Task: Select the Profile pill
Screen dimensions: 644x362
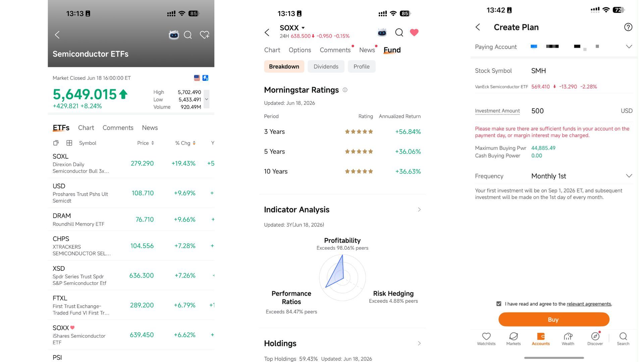Action: tap(362, 66)
